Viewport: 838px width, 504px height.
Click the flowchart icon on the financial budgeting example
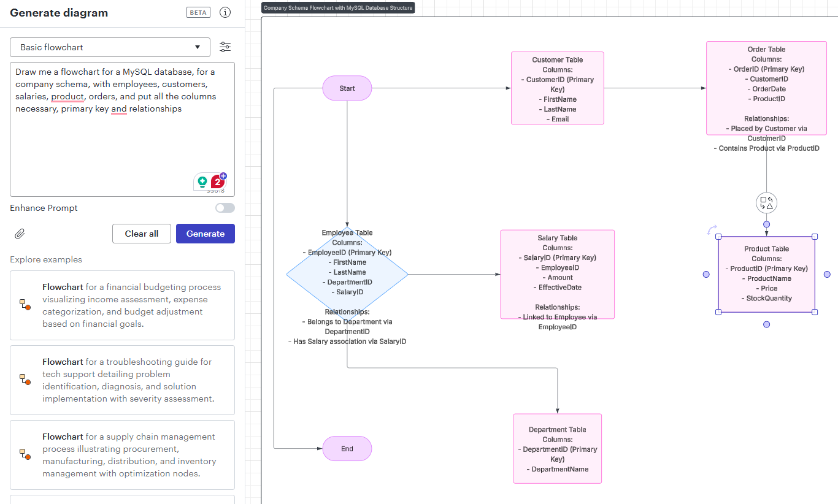pos(25,305)
